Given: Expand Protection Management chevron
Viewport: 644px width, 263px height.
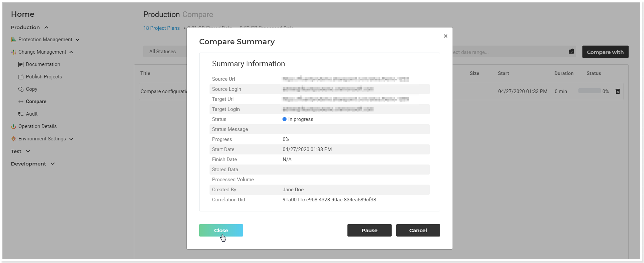Looking at the screenshot, I should (78, 40).
